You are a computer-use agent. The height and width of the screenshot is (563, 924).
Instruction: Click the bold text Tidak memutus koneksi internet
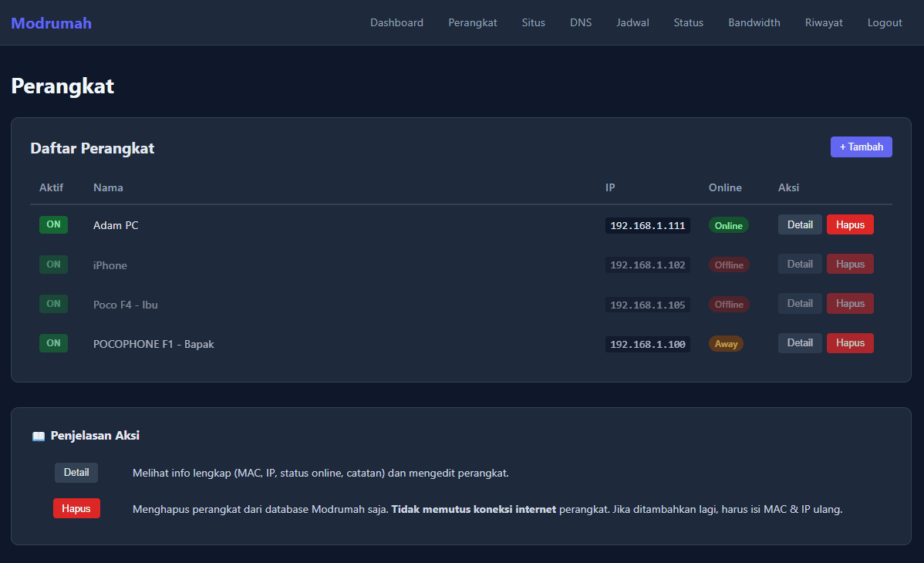pos(474,509)
